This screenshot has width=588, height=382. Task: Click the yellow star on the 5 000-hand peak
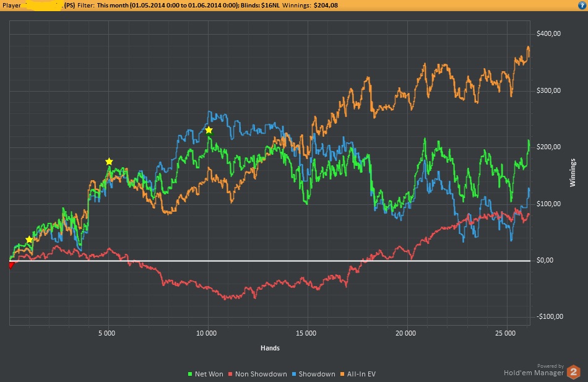(109, 162)
